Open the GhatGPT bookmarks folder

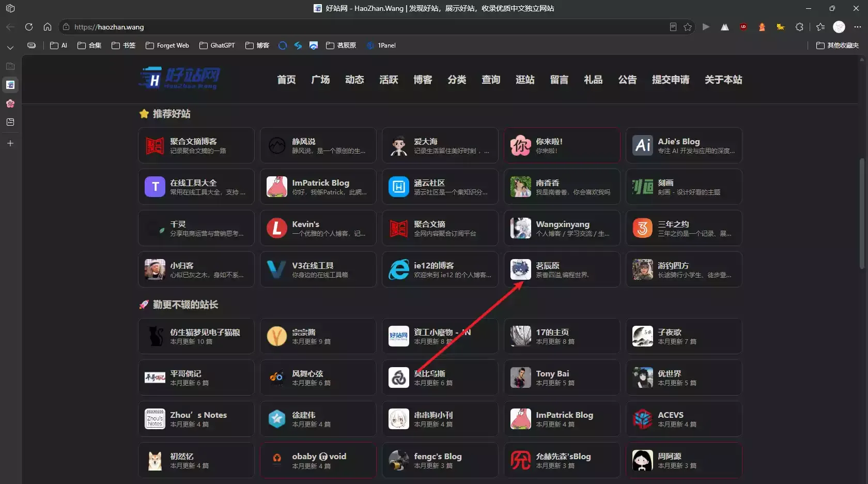tap(217, 46)
